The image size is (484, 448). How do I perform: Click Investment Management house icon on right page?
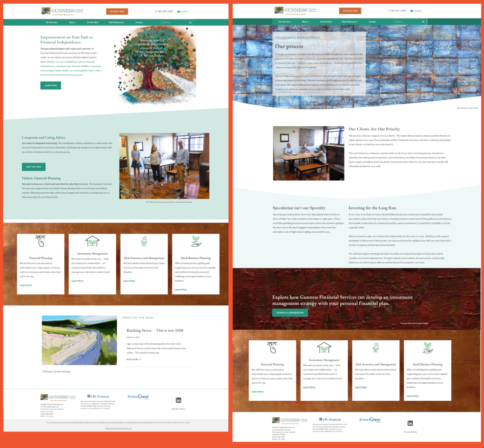click(x=324, y=347)
